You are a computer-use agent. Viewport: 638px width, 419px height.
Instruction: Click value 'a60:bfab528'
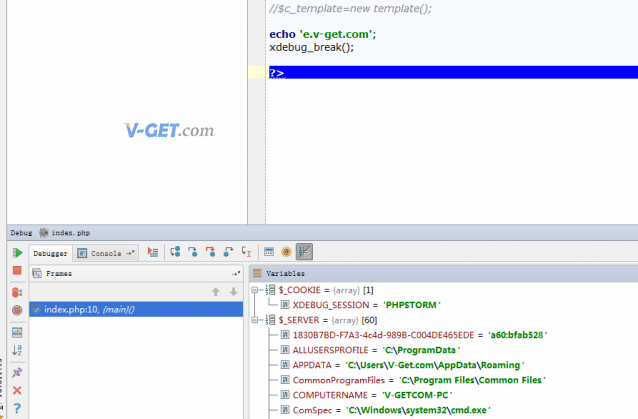(518, 335)
